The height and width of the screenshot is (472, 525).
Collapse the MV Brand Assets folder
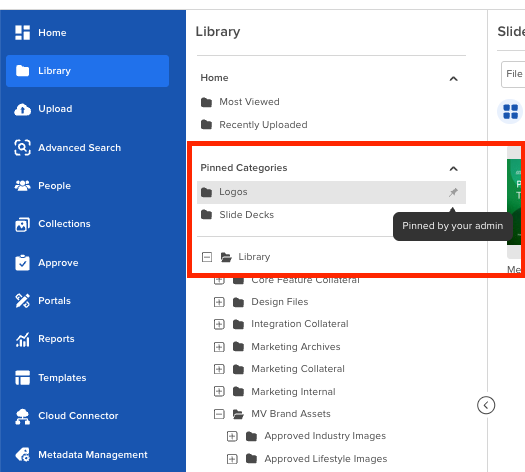(219, 414)
